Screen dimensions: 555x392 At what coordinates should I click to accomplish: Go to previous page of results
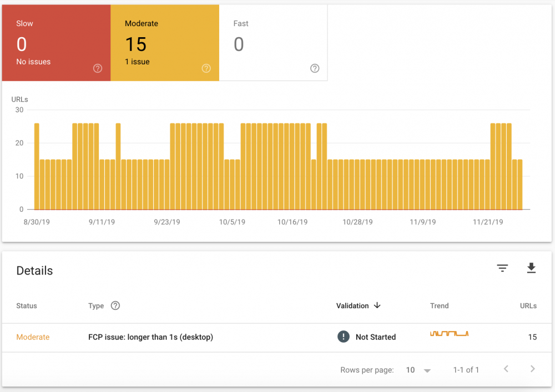coord(506,369)
